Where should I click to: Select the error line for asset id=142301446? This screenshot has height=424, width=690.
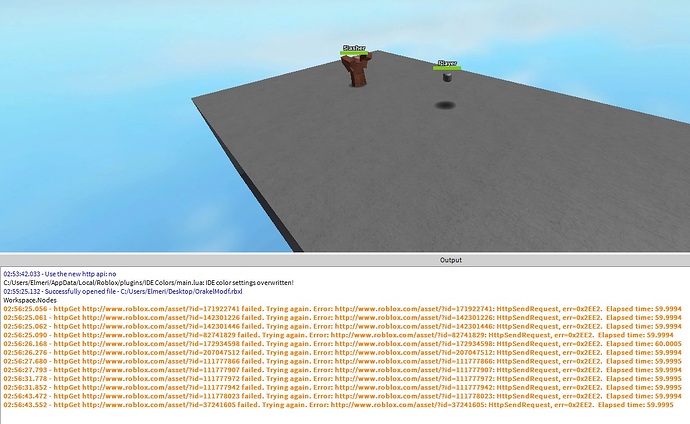coord(342,326)
